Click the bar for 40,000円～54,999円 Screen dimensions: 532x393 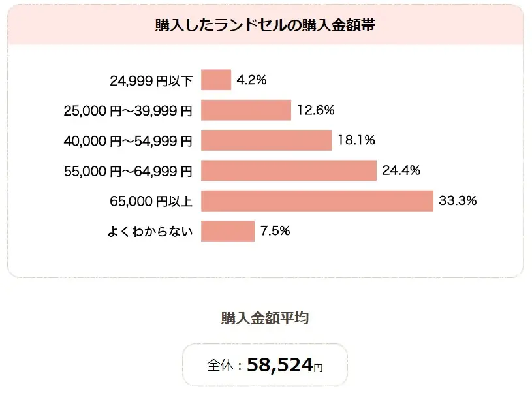pos(266,140)
